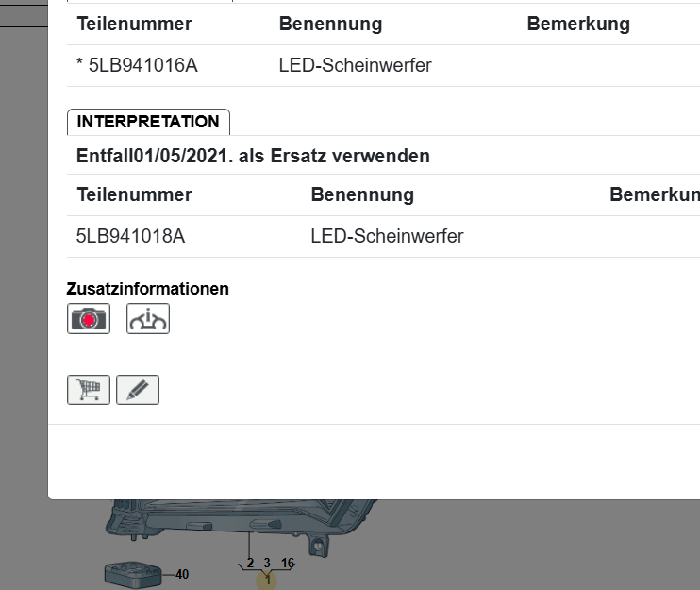The width and height of the screenshot is (700, 590).
Task: Click Benennung header in the replacement table
Action: click(x=362, y=194)
